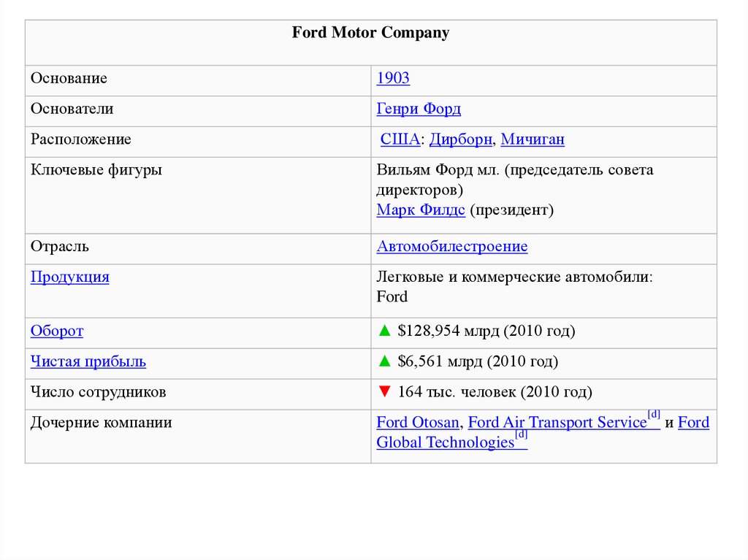The width and height of the screenshot is (748, 560).
Task: Open the Ford Otosan subsidiary link
Action: (x=417, y=422)
